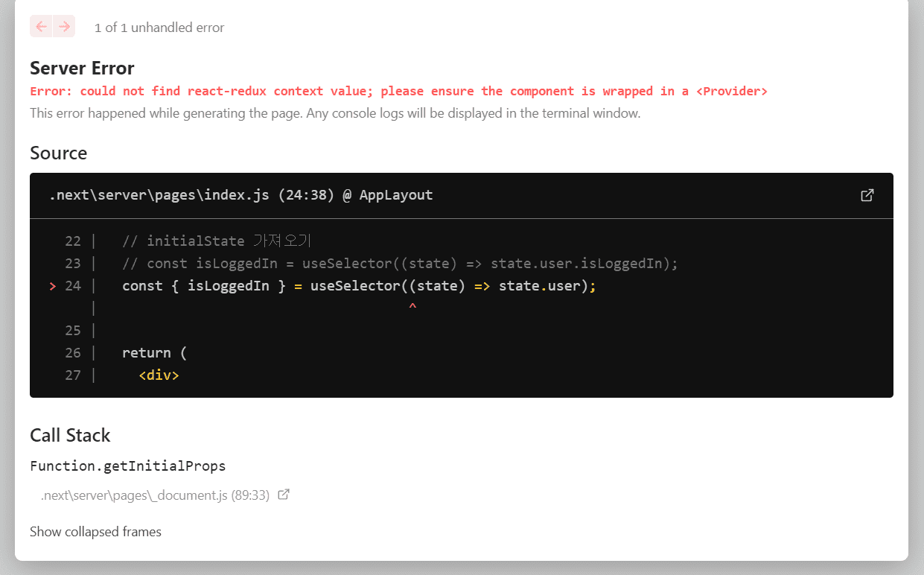924x575 pixels.
Task: Click the Server Error heading
Action: [x=82, y=69]
